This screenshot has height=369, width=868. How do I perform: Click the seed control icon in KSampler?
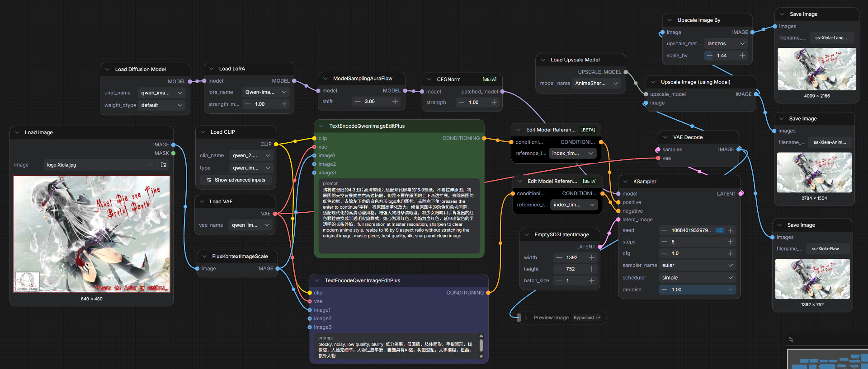coord(720,230)
